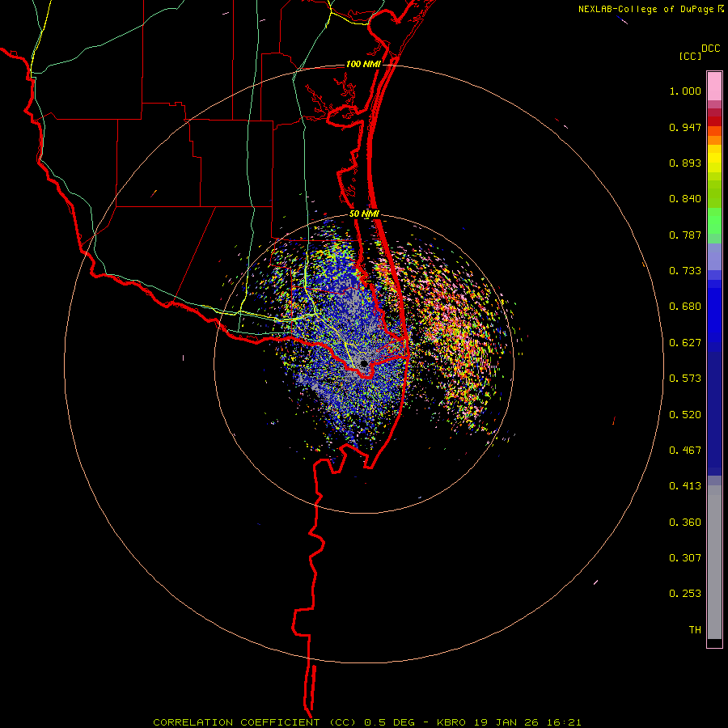This screenshot has height=728, width=728.
Task: Select the 1.000 value on the color scale
Action: click(685, 91)
